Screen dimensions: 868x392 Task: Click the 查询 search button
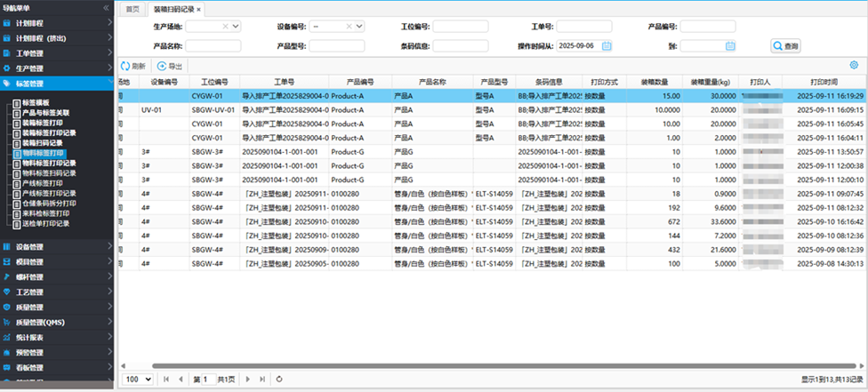pyautogui.click(x=786, y=45)
